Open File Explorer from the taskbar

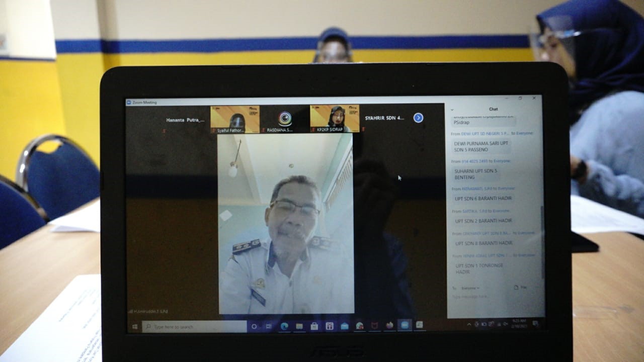point(299,326)
